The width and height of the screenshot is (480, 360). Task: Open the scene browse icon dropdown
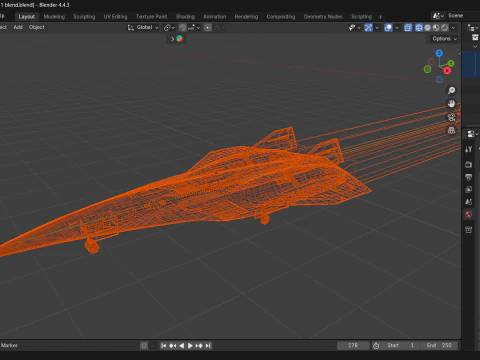[438, 16]
